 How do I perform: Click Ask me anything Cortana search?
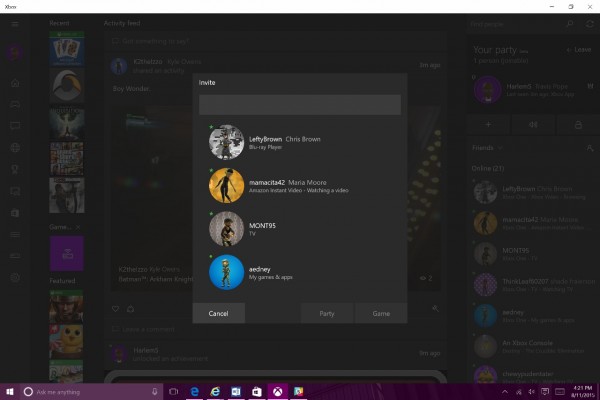coord(92,392)
